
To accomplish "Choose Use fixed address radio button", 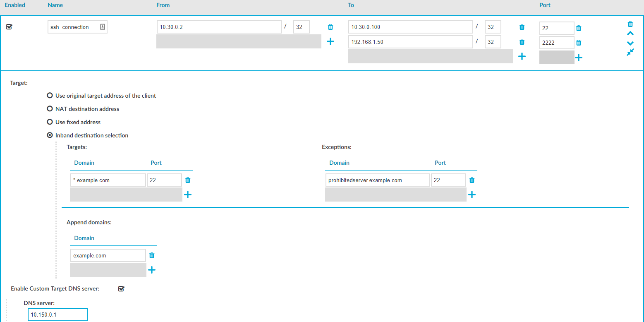I will pyautogui.click(x=50, y=122).
